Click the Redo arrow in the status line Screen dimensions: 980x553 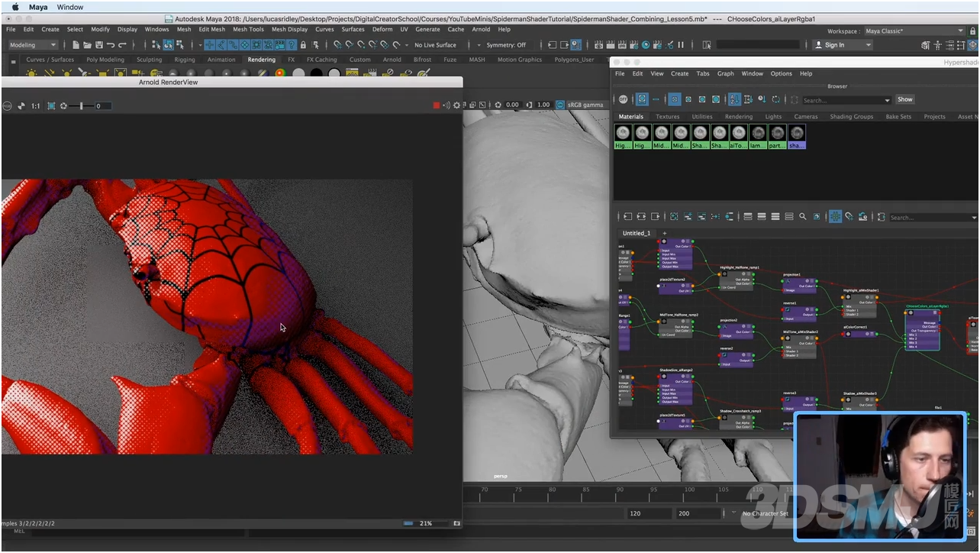(x=122, y=45)
